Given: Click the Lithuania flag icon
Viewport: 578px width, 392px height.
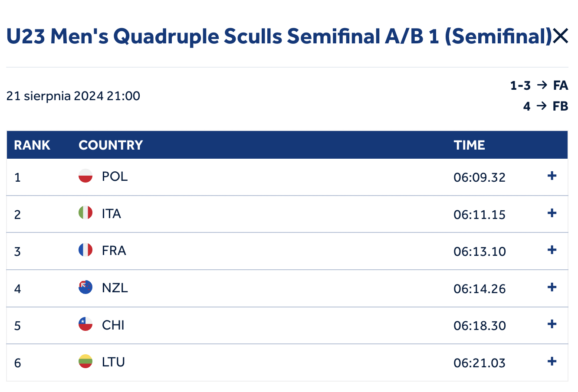Looking at the screenshot, I should click(85, 361).
